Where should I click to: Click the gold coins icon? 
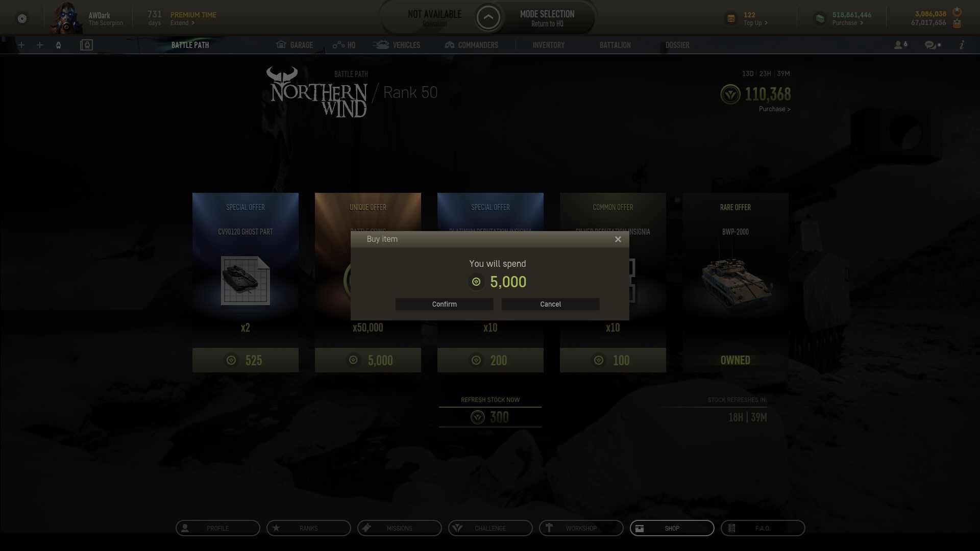point(731,19)
